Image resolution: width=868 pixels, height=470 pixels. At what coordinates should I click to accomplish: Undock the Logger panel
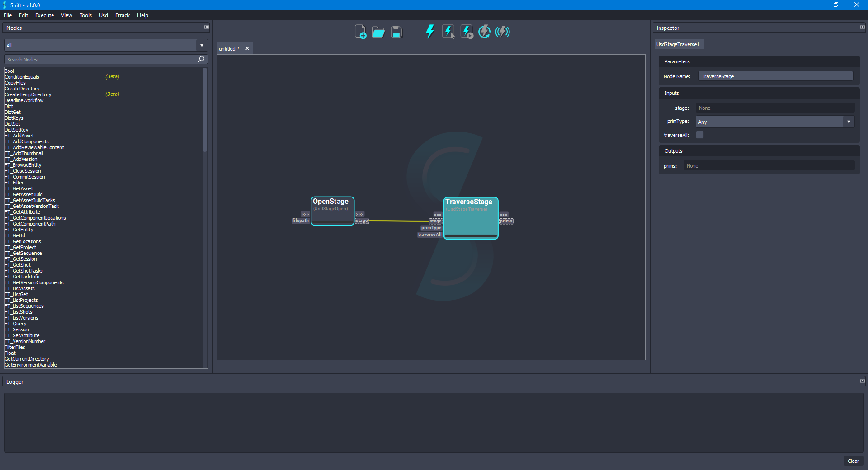(863, 381)
